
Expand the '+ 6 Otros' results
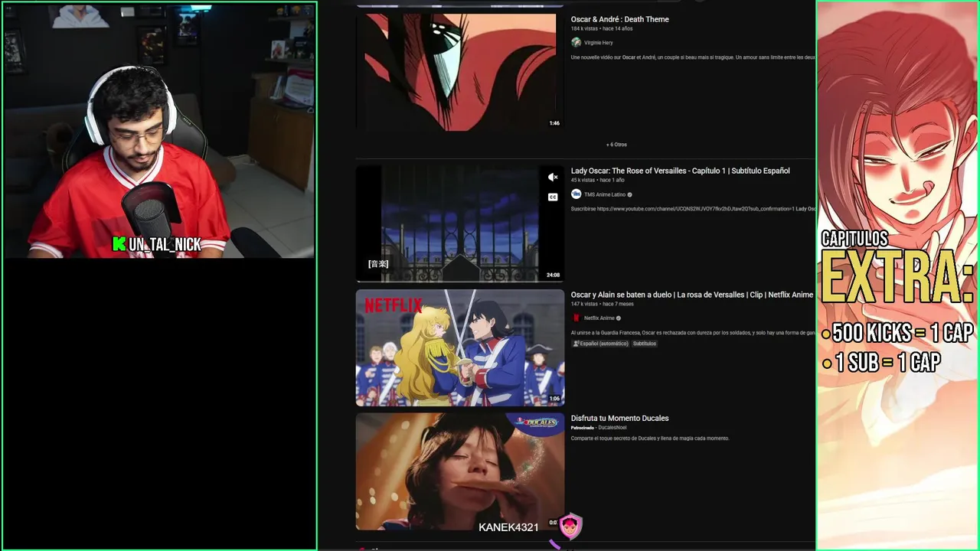coord(616,145)
